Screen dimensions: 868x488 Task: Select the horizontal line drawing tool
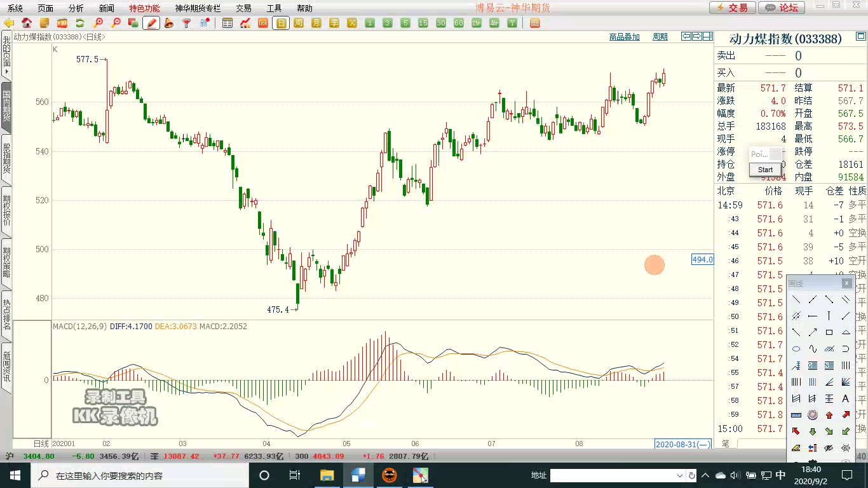point(813,315)
